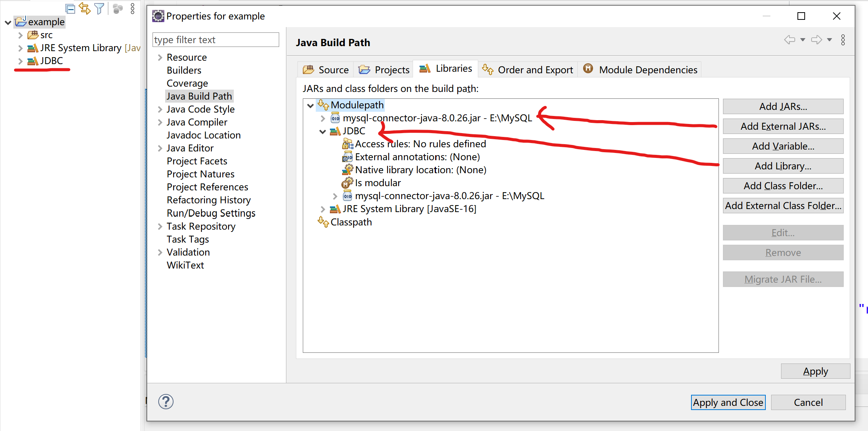Click the three-dot view menu in Properties dialog
868x431 pixels.
click(843, 40)
